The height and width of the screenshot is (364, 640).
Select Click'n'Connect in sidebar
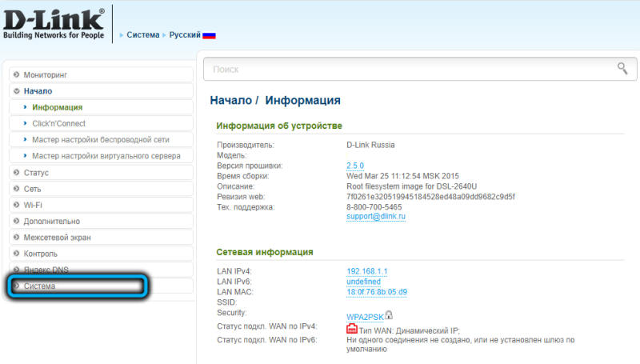pyautogui.click(x=59, y=123)
